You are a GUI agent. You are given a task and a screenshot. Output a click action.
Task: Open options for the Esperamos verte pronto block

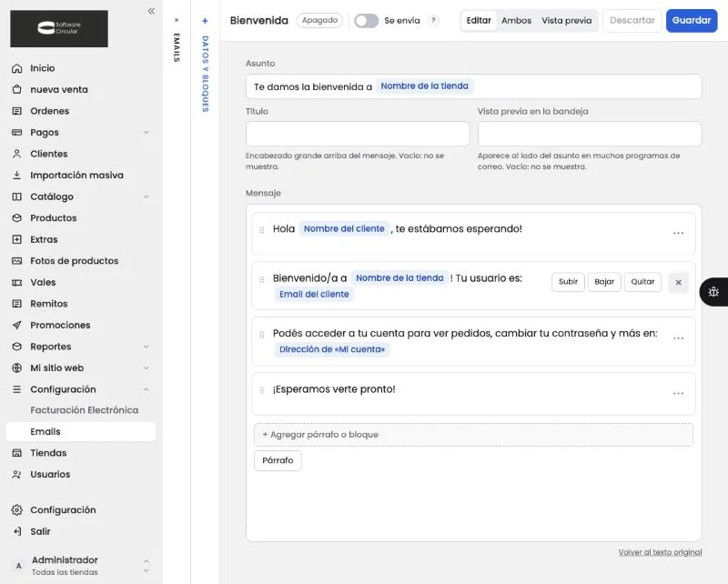(678, 393)
